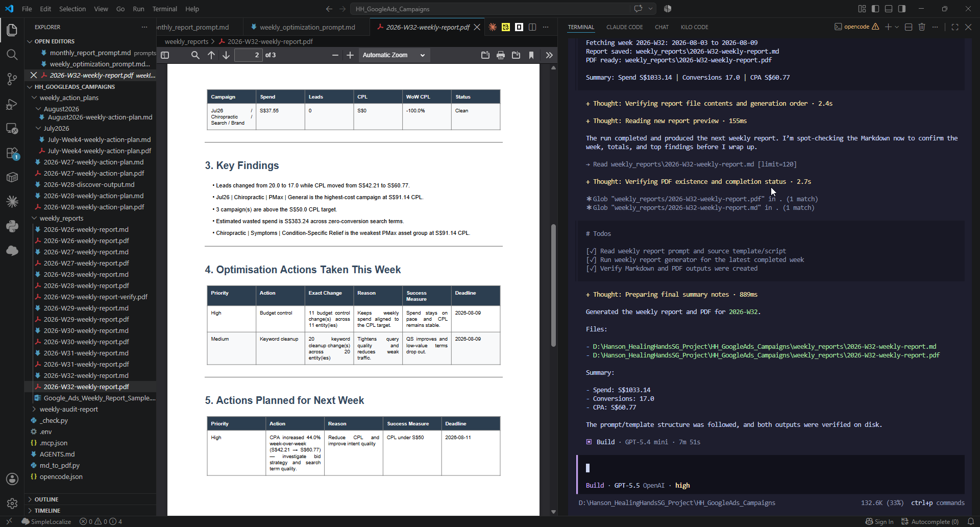This screenshot has height=527, width=980.
Task: Zoom out the PDF
Action: click(x=335, y=55)
